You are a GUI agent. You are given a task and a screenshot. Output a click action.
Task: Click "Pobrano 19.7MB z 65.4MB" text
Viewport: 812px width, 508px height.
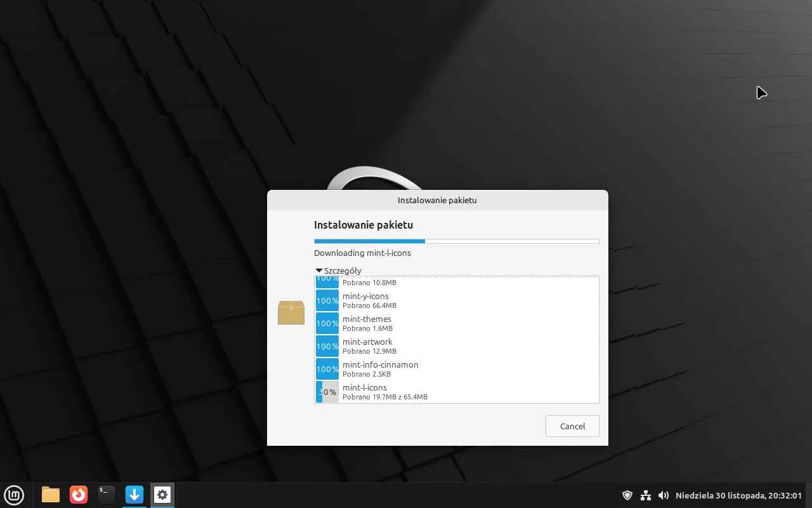point(385,397)
